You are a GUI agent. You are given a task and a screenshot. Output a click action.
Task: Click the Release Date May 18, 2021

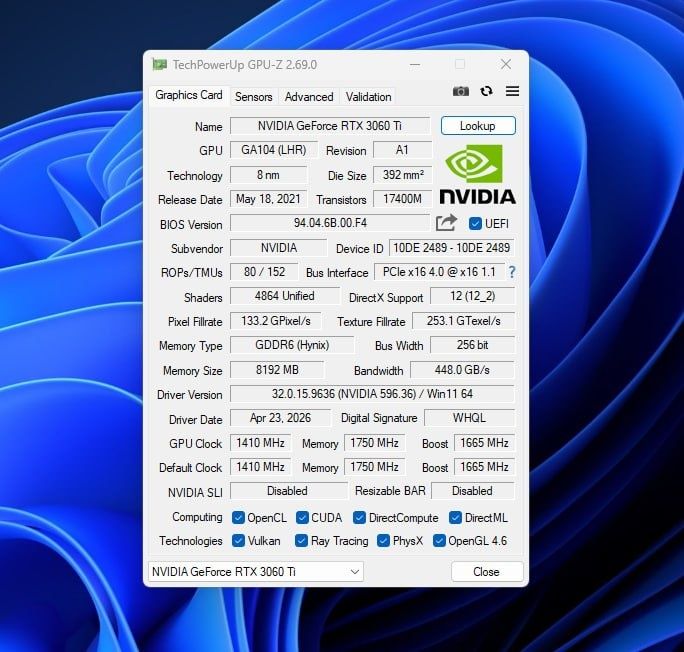268,199
